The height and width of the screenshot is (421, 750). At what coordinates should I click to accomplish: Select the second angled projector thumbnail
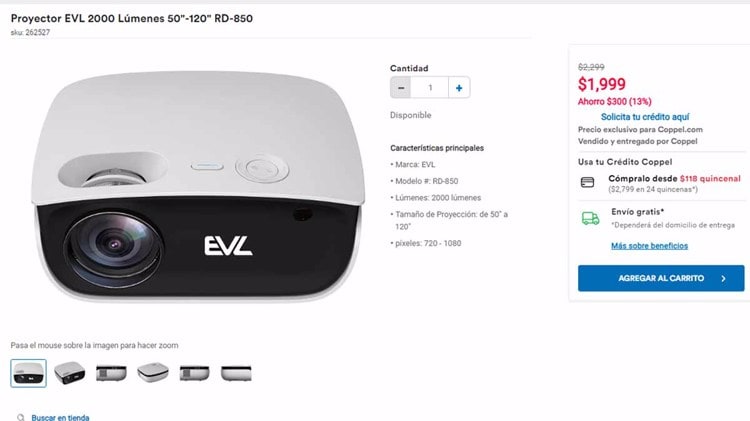tap(69, 373)
